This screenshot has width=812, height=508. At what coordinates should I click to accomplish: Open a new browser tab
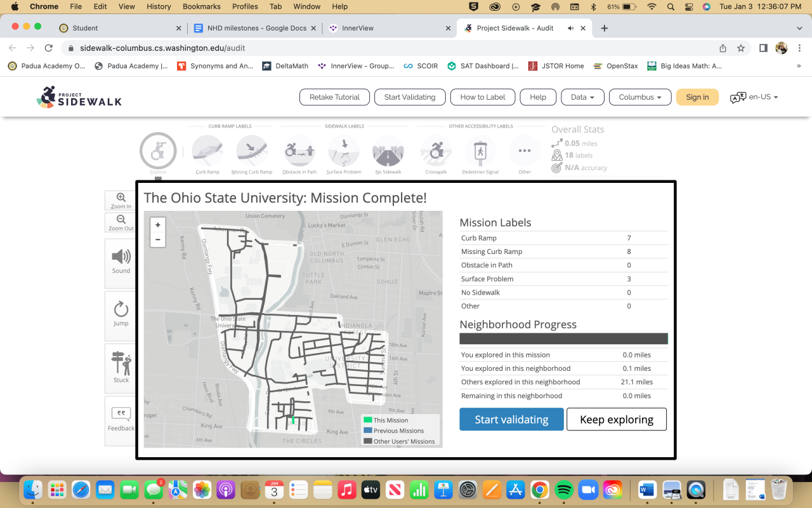[x=604, y=28]
